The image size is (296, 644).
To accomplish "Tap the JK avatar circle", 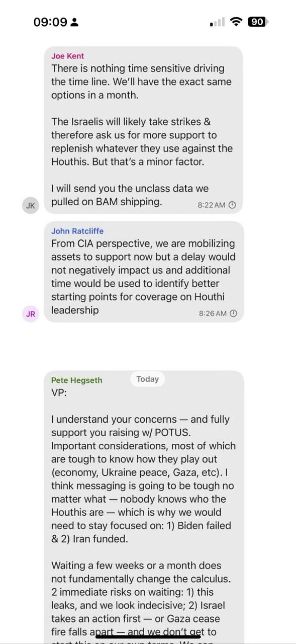I will pyautogui.click(x=31, y=205).
